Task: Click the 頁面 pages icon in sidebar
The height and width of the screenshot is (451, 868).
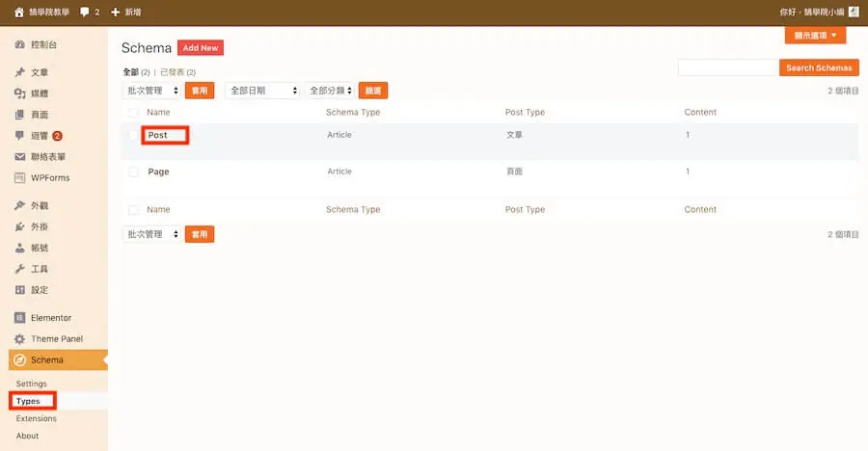Action: 20,115
